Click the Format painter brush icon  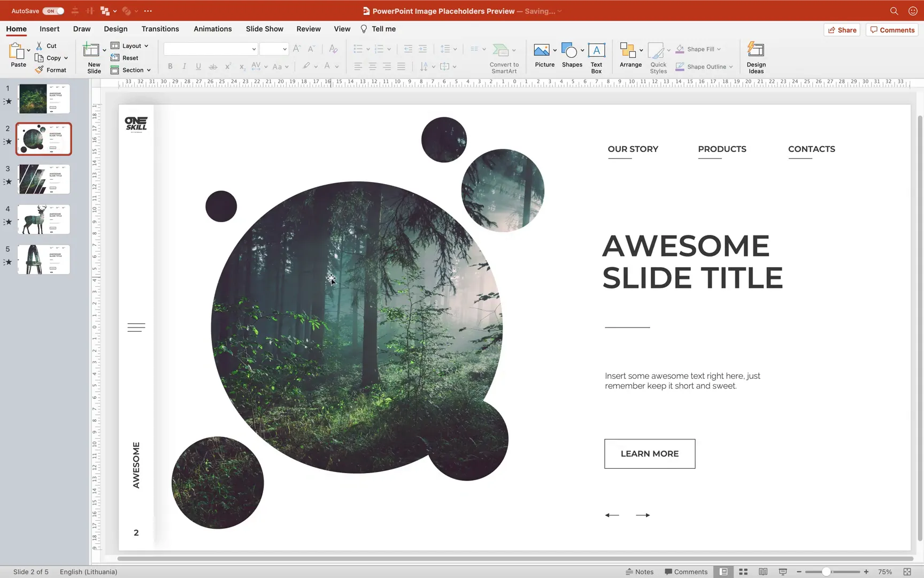coord(39,70)
